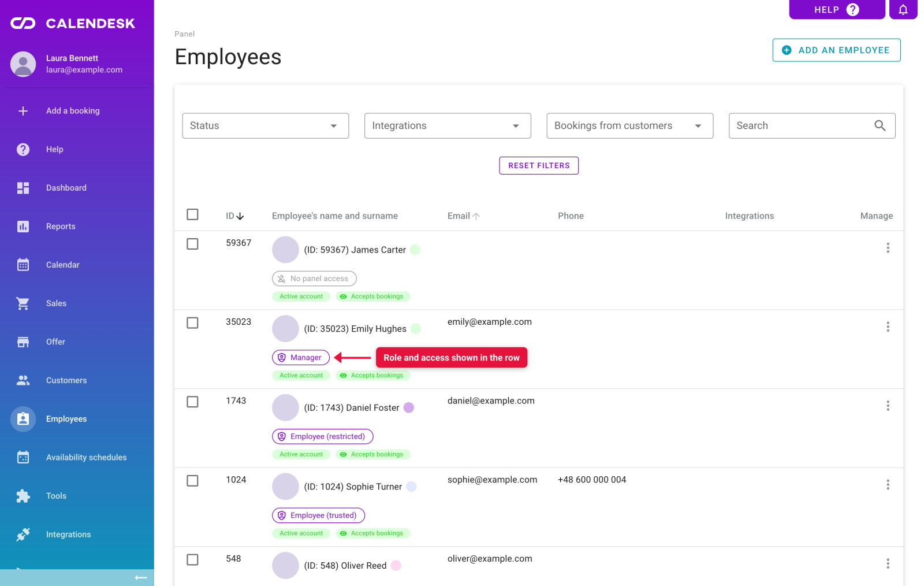Viewport: 924px width, 586px height.
Task: Open Reports via its chart icon
Action: [23, 227]
